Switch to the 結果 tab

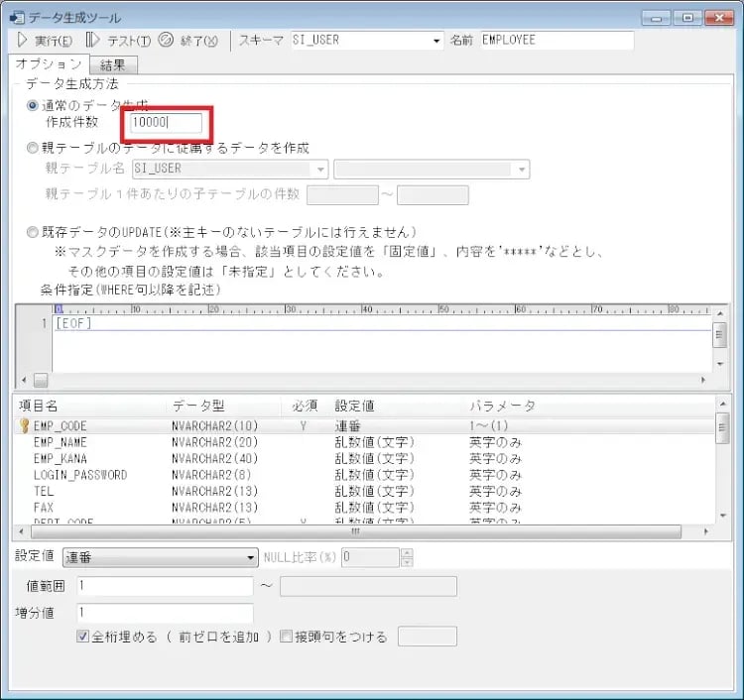click(x=113, y=65)
